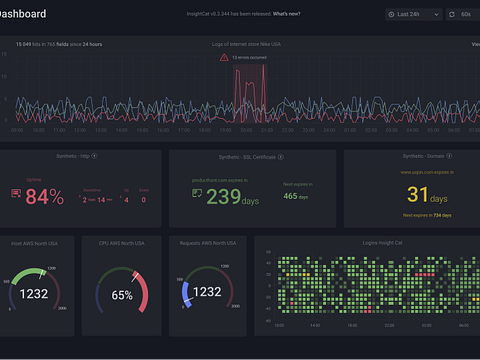The width and height of the screenshot is (480, 360).
Task: Select the 60s refresh interval selector
Action: point(466,14)
